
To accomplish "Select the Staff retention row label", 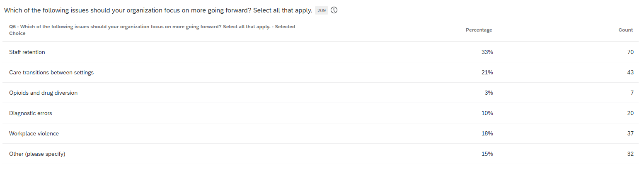I will [x=27, y=52].
